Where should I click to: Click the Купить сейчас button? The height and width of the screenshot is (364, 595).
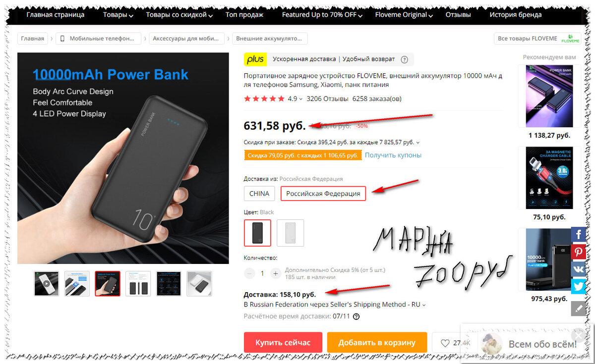tap(283, 343)
